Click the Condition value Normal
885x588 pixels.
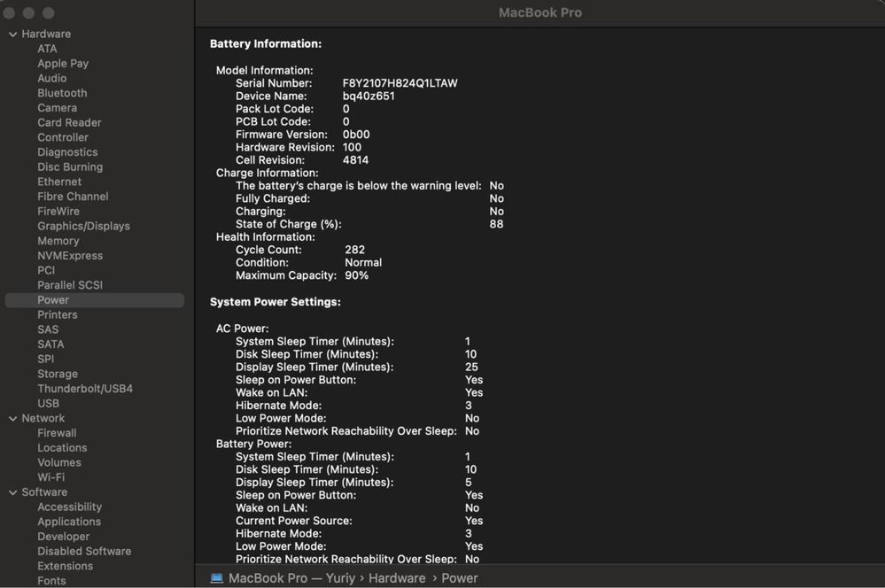[363, 262]
